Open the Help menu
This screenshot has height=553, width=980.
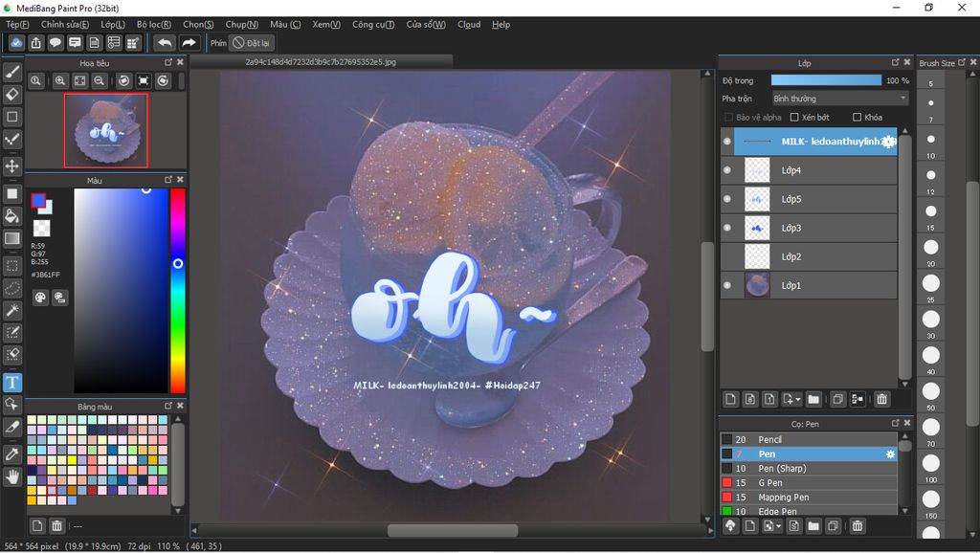501,24
